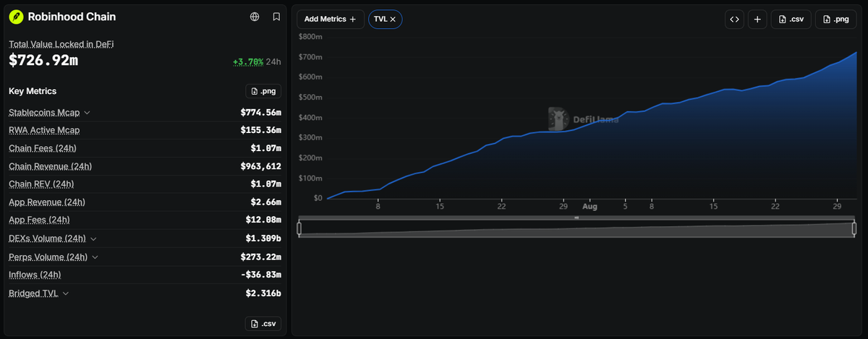Click the Key Metrics heading
The image size is (868, 339).
click(33, 91)
